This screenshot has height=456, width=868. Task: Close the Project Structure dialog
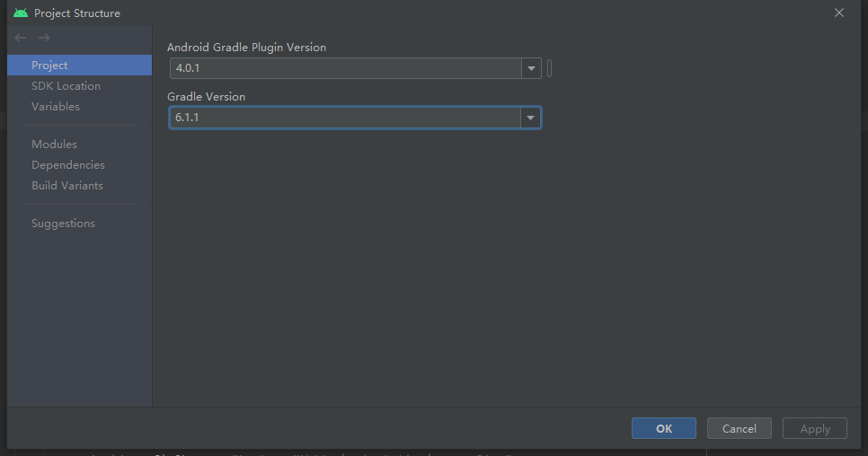pyautogui.click(x=839, y=13)
